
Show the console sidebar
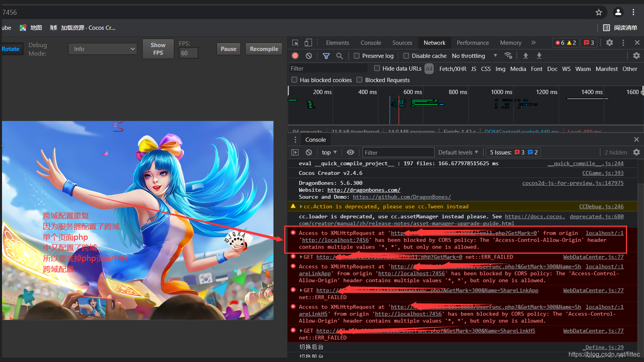295,152
